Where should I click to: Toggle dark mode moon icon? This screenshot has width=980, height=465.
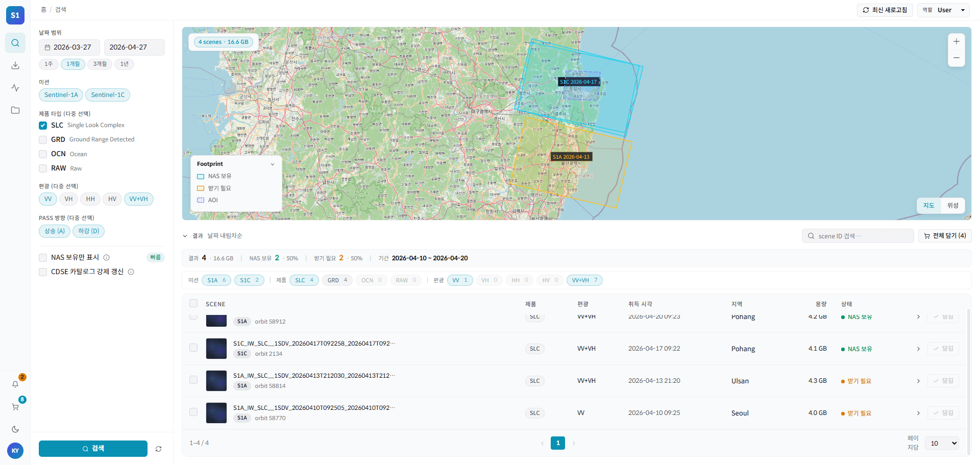[x=15, y=429]
